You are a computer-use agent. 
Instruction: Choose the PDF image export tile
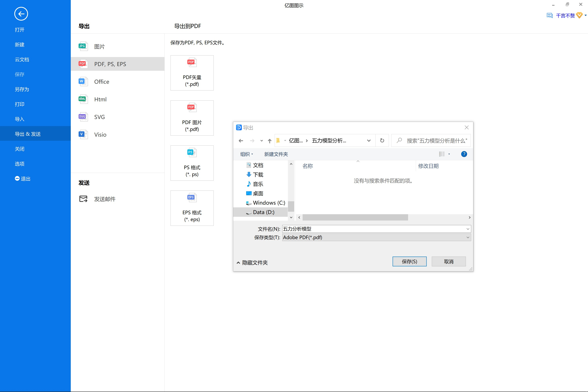[192, 118]
